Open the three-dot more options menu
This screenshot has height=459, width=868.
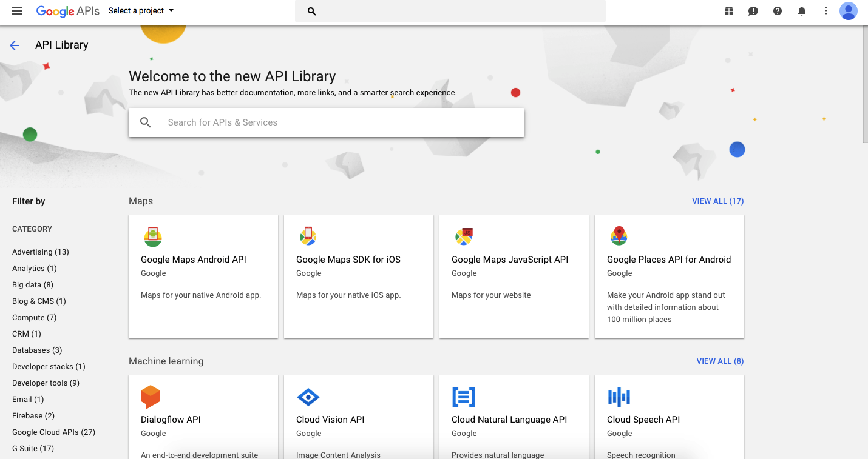826,11
